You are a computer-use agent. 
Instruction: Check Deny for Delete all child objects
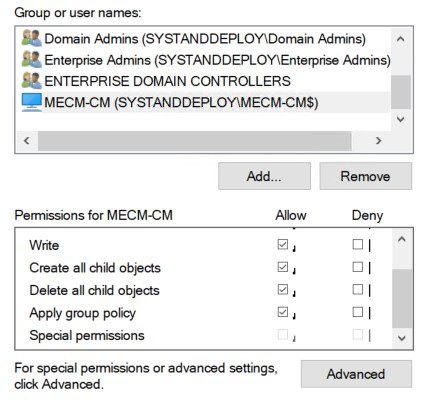tap(358, 289)
